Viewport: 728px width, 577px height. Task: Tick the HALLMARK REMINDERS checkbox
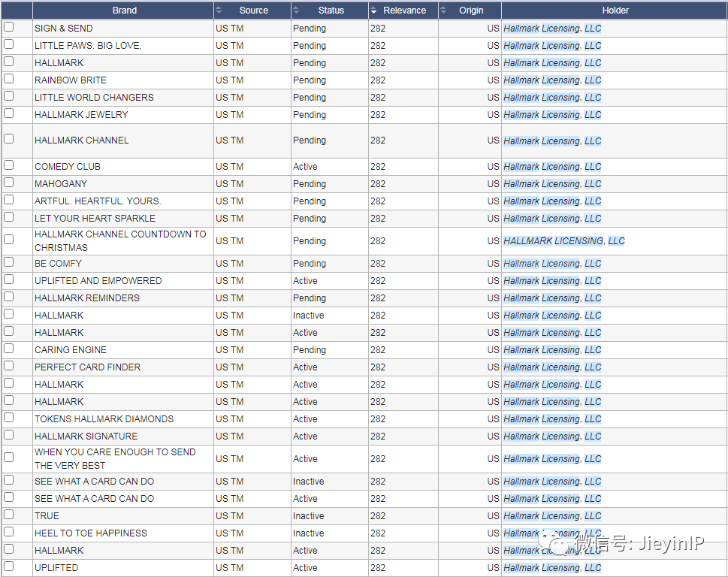point(9,296)
